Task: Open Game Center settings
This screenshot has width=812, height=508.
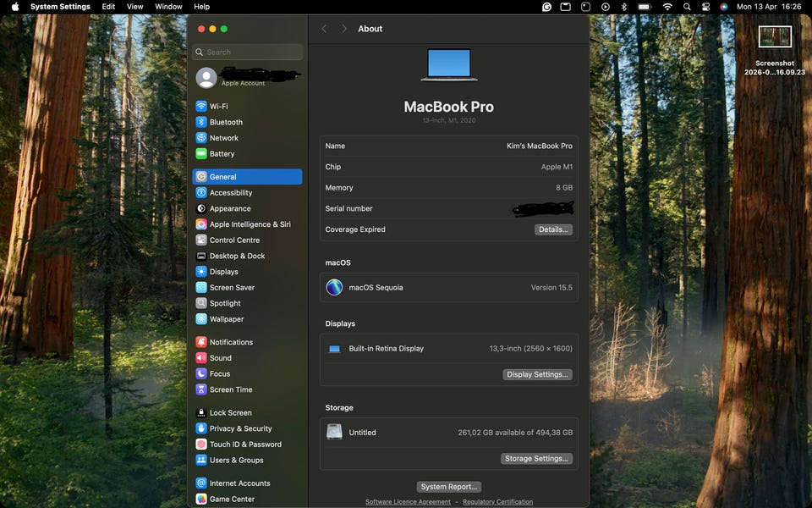Action: (247, 499)
